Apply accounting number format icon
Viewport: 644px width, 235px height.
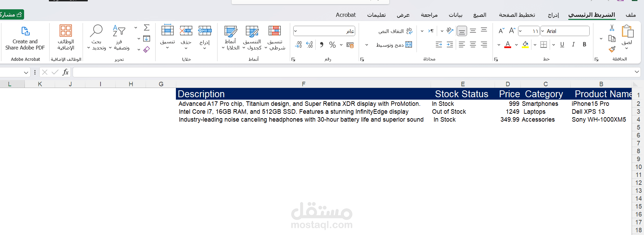(350, 45)
